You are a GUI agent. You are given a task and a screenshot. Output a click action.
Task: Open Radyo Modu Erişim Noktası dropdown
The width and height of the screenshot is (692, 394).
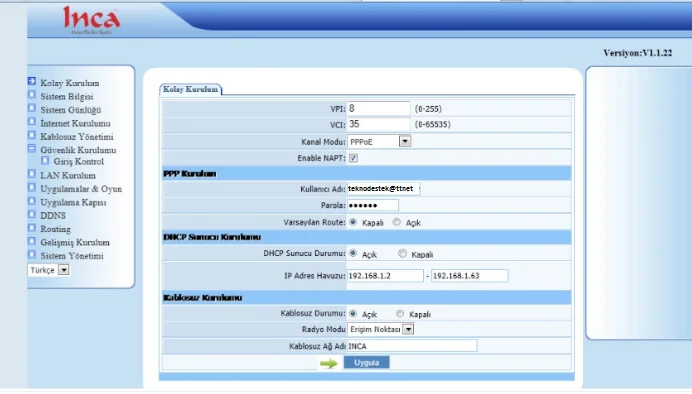pyautogui.click(x=381, y=329)
